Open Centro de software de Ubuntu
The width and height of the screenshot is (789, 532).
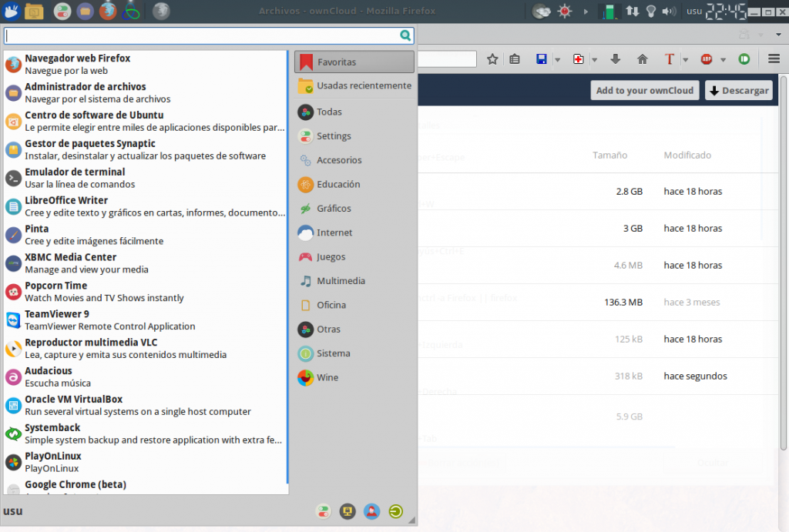(x=146, y=121)
